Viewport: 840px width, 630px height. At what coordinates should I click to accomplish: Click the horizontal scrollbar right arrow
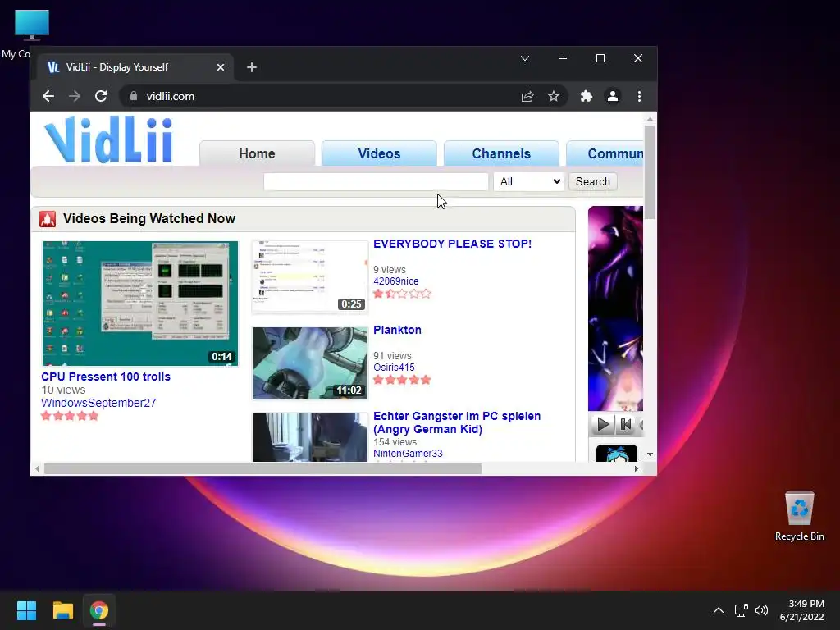(x=636, y=468)
